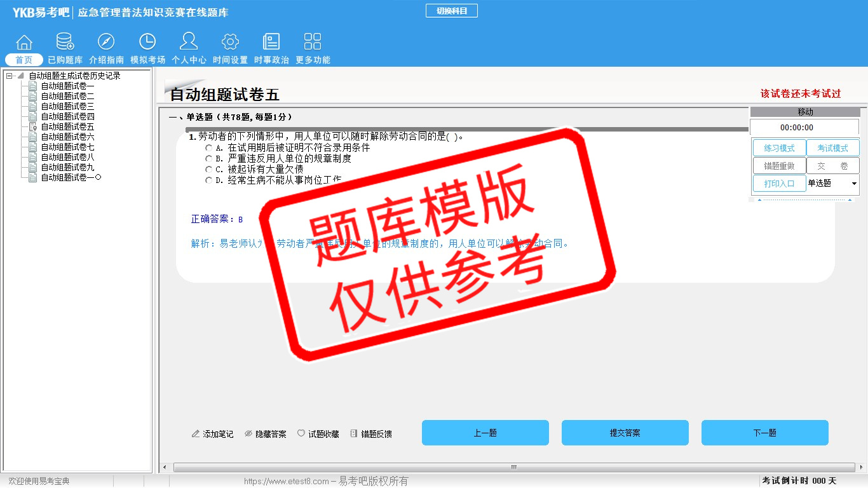
Task: Go to next question with 下一题
Action: (764, 433)
